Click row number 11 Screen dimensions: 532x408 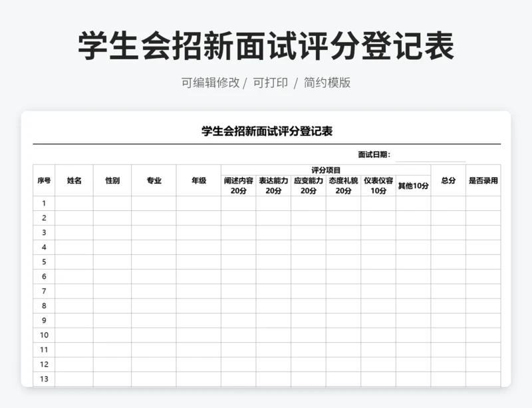click(44, 349)
